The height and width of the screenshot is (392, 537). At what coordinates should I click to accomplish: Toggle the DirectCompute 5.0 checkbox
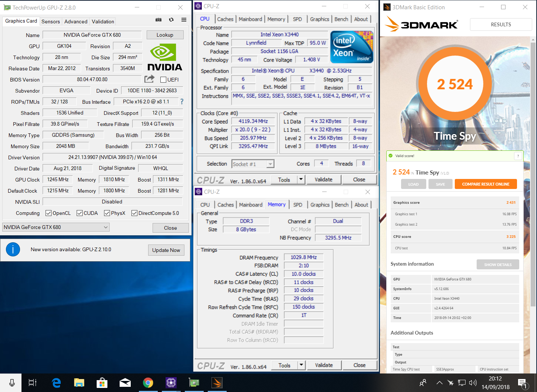(x=134, y=213)
